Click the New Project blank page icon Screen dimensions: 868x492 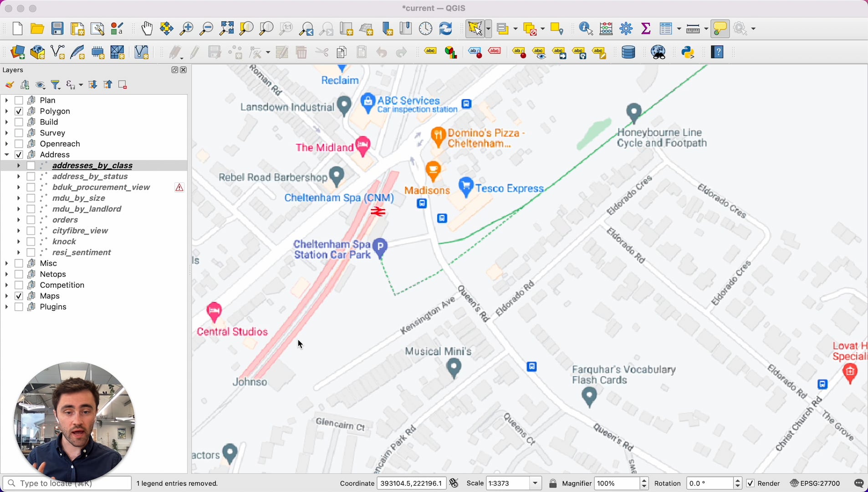pyautogui.click(x=17, y=29)
